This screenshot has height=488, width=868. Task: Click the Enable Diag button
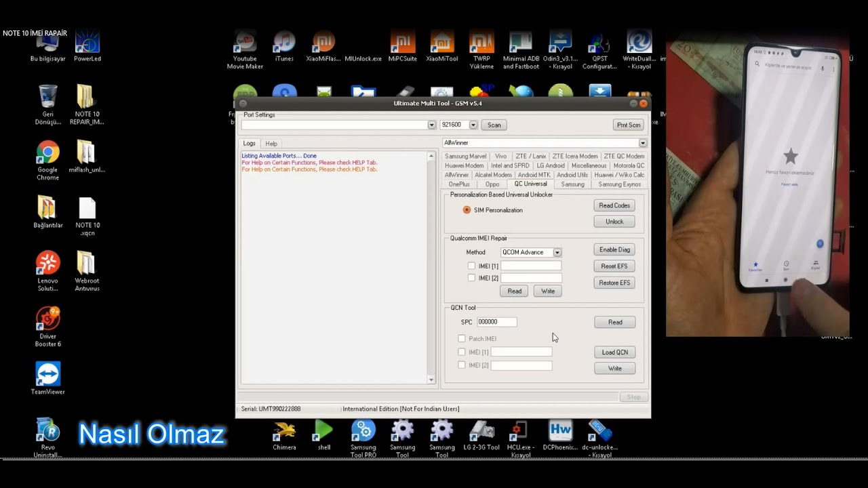click(x=614, y=249)
